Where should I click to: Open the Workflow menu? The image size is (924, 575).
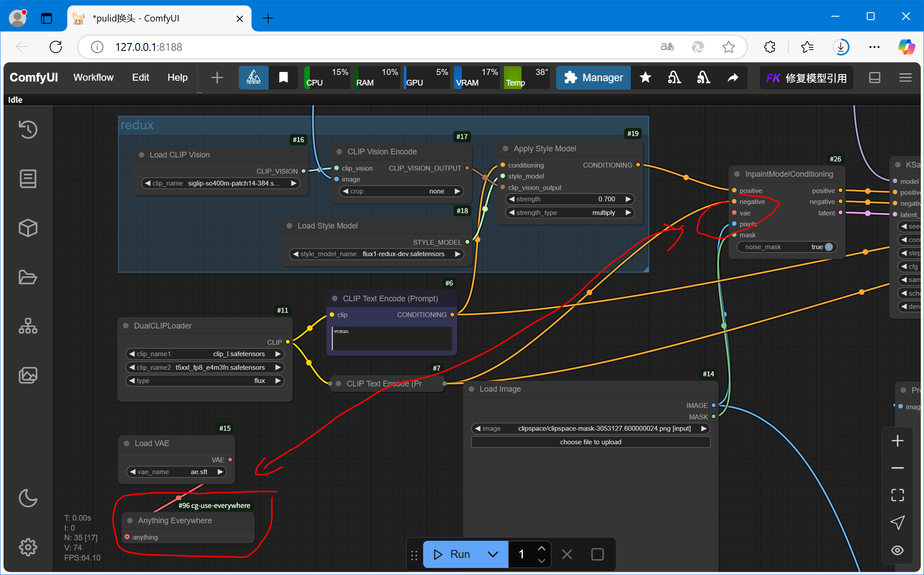point(93,78)
